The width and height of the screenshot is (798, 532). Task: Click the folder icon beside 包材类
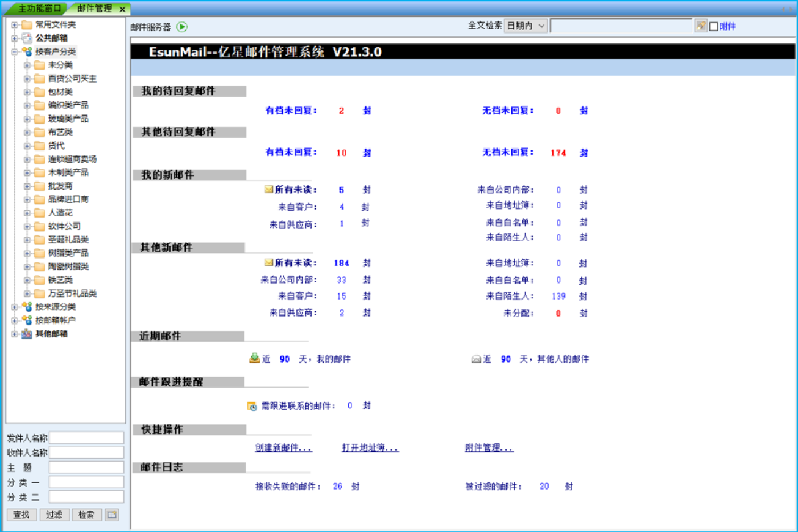tap(39, 92)
